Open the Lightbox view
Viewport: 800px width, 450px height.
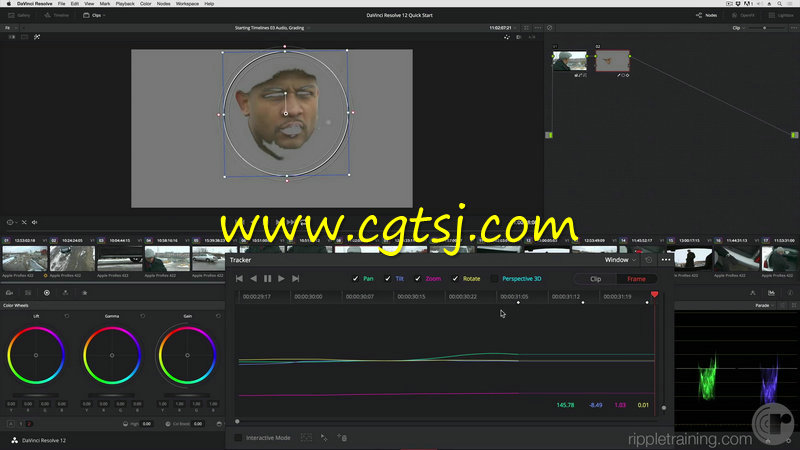(x=781, y=15)
